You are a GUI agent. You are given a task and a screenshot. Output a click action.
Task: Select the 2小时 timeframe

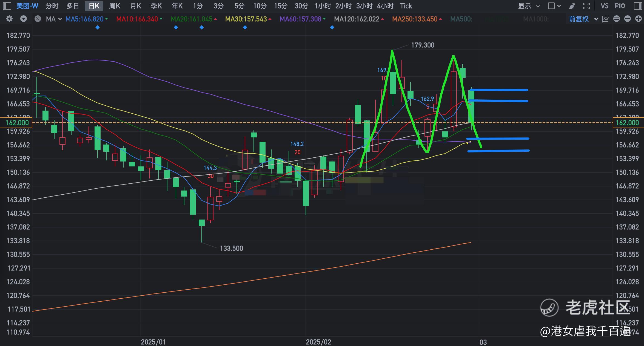click(x=344, y=6)
